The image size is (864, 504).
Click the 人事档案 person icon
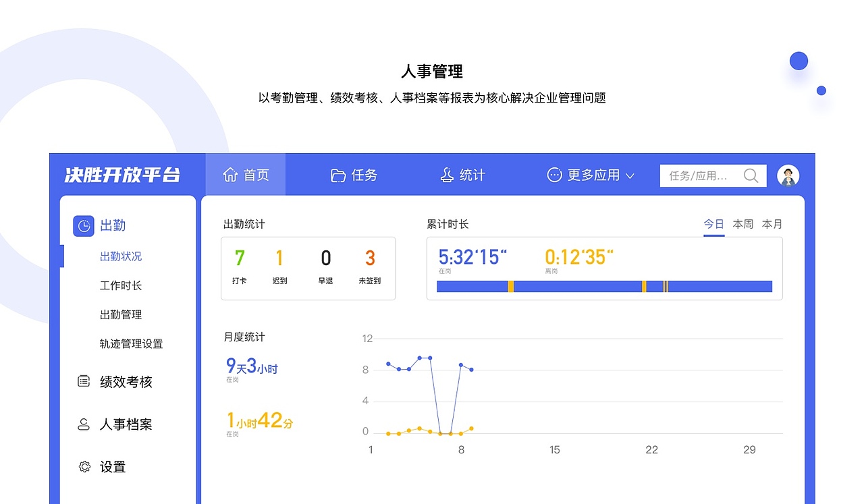(83, 424)
